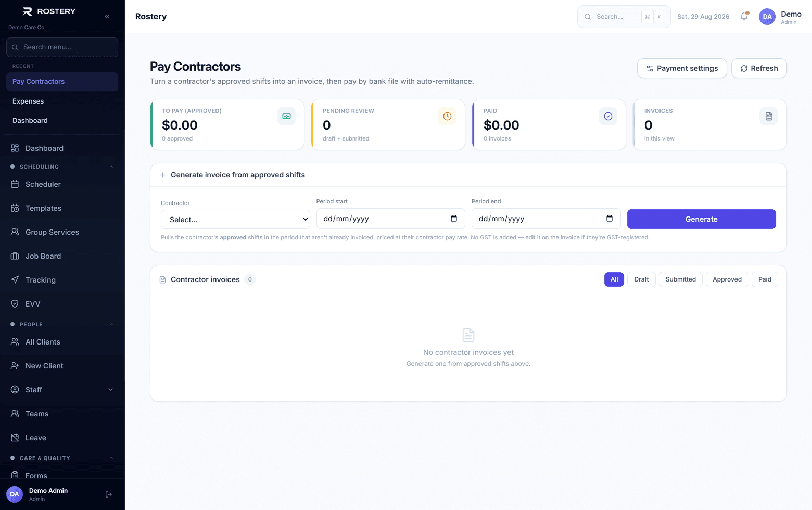
Task: Open Templates in the sidebar
Action: tap(62, 208)
